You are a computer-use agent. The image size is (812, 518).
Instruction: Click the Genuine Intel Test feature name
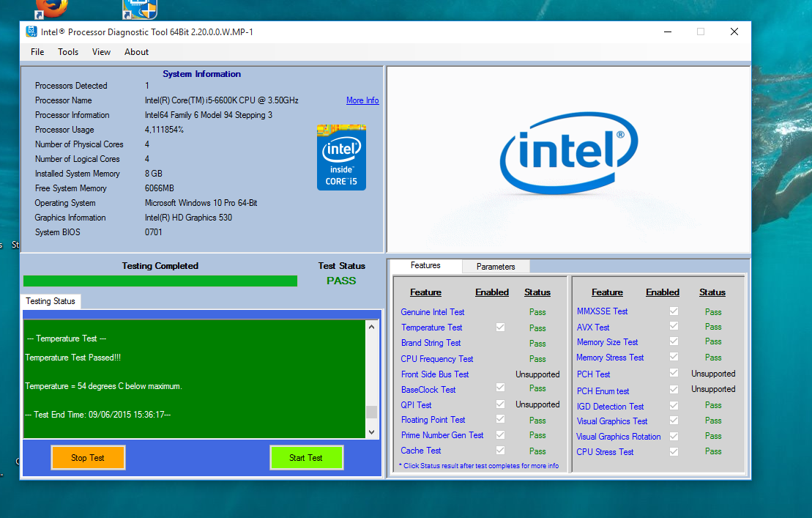pos(433,312)
